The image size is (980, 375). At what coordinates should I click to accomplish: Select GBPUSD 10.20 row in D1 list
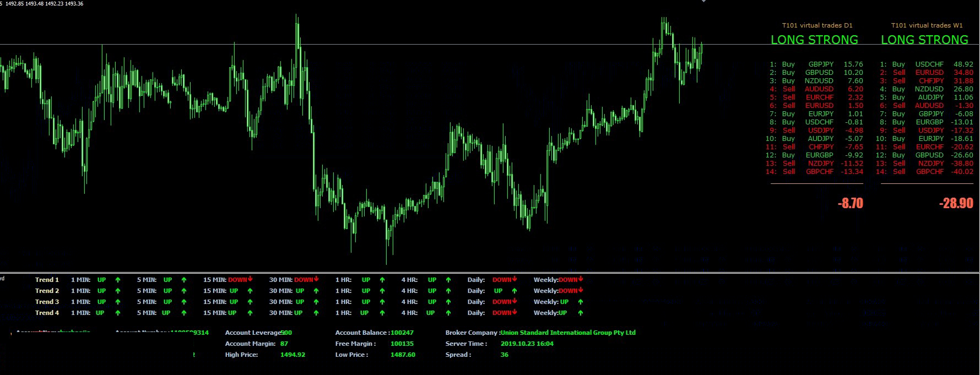coord(816,73)
